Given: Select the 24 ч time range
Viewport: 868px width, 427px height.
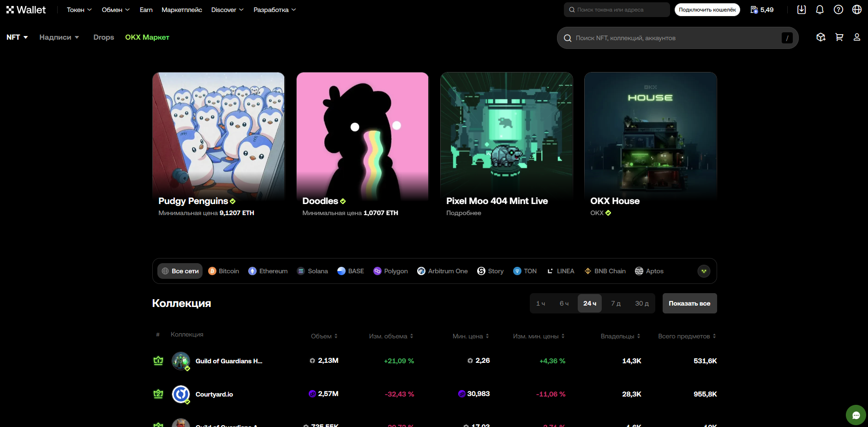Looking at the screenshot, I should pos(590,303).
